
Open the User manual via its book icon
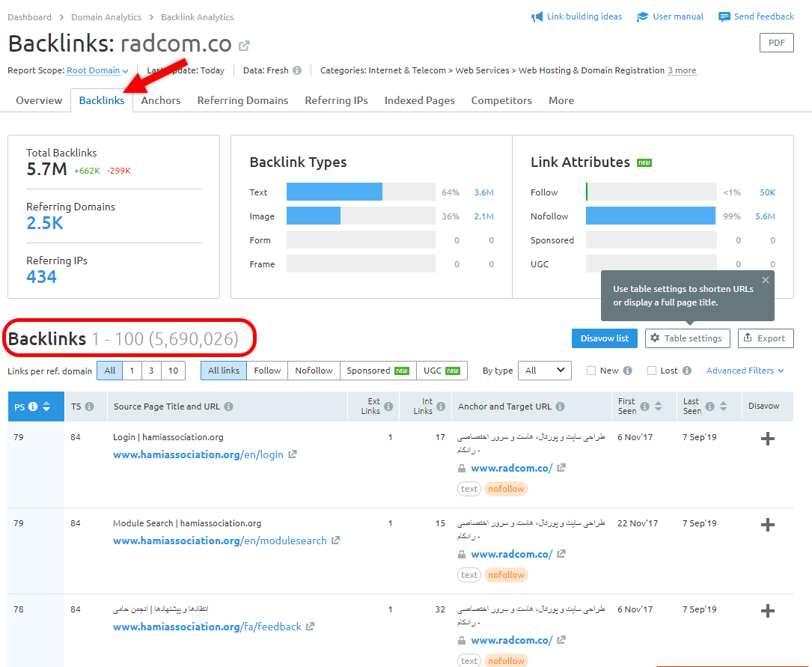[642, 16]
